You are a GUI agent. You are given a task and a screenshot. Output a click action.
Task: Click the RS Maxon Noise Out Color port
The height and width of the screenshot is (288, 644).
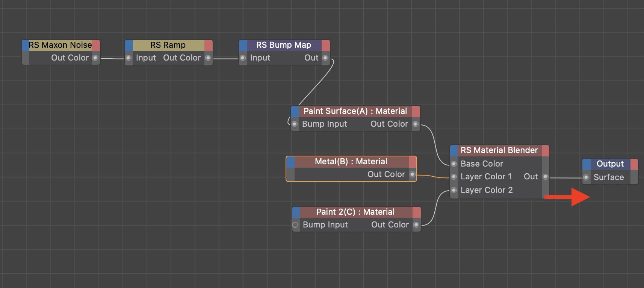(x=95, y=58)
